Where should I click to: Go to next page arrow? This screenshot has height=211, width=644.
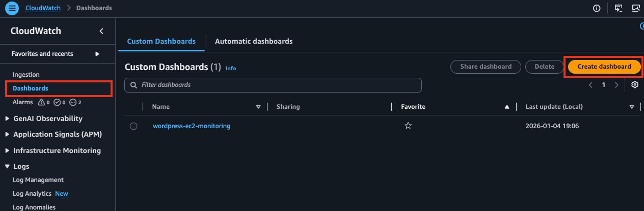(x=616, y=85)
